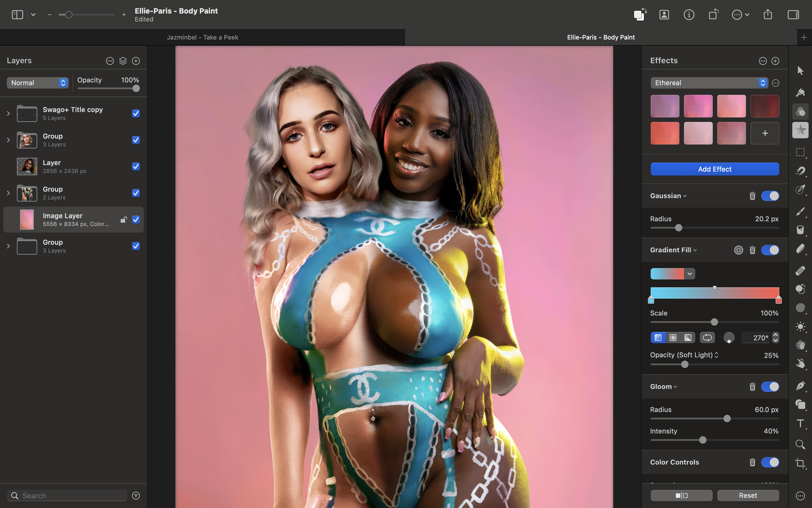Select the Image Layer thumbnail
812x508 pixels.
pos(27,220)
